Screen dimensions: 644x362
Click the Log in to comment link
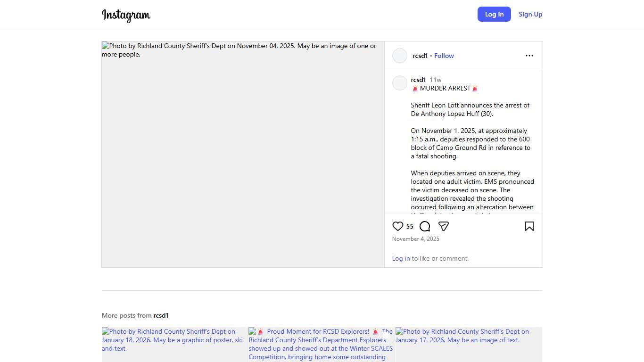click(401, 258)
